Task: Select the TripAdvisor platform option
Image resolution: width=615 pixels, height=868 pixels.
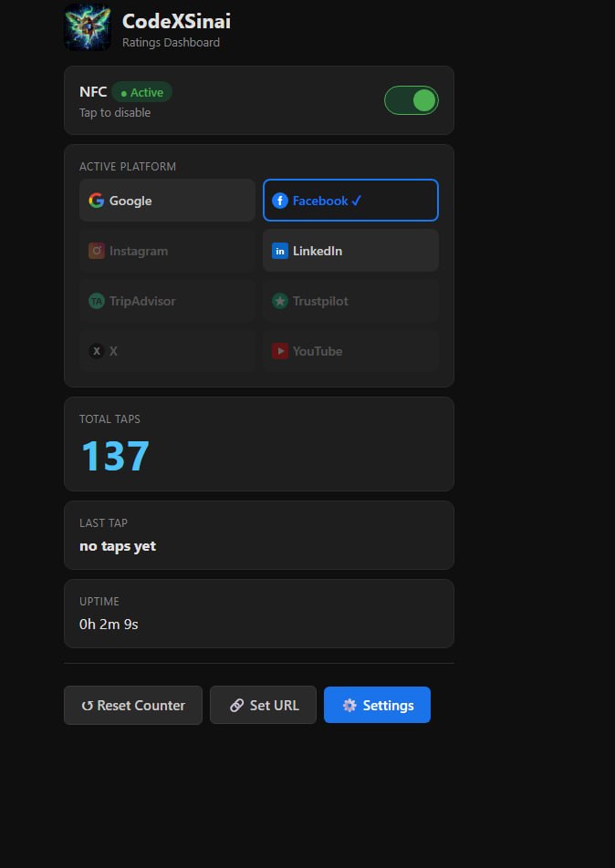Action: click(x=167, y=301)
